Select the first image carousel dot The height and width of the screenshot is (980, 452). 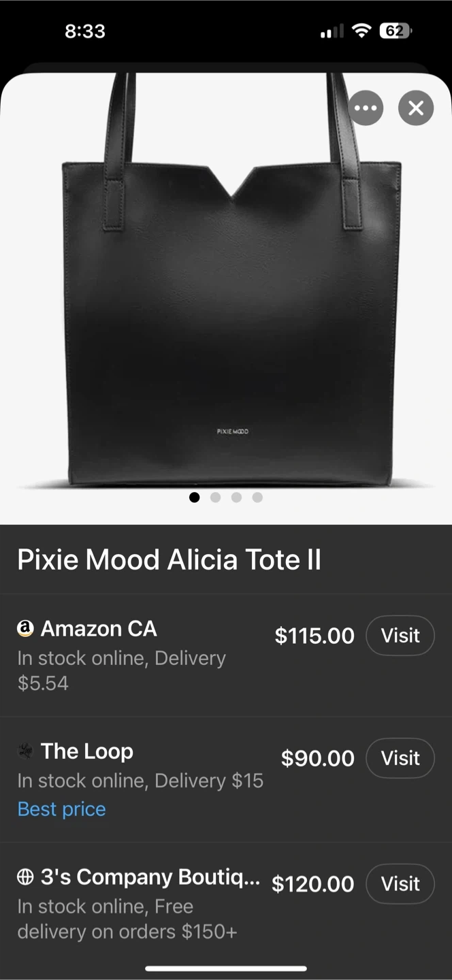(195, 497)
